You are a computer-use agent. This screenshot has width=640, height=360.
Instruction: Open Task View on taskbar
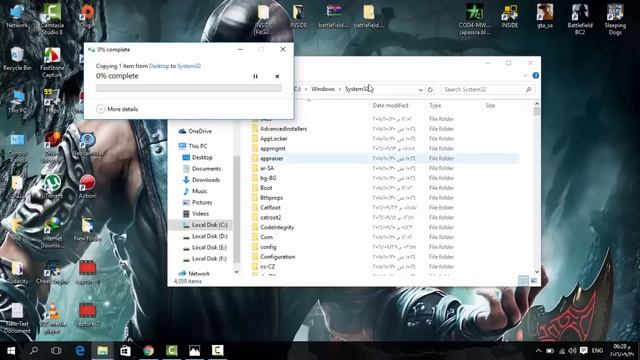(x=56, y=351)
